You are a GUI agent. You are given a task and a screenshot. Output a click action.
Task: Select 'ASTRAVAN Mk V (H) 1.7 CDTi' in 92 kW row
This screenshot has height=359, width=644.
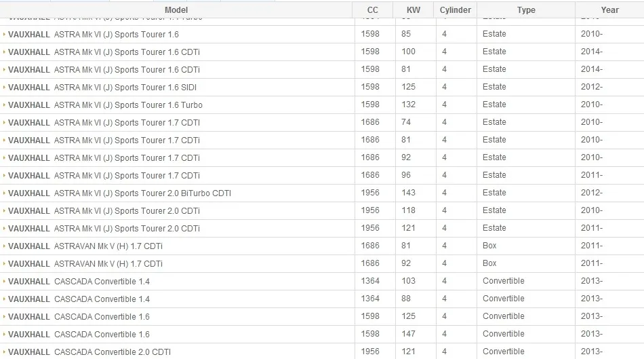coord(108,263)
